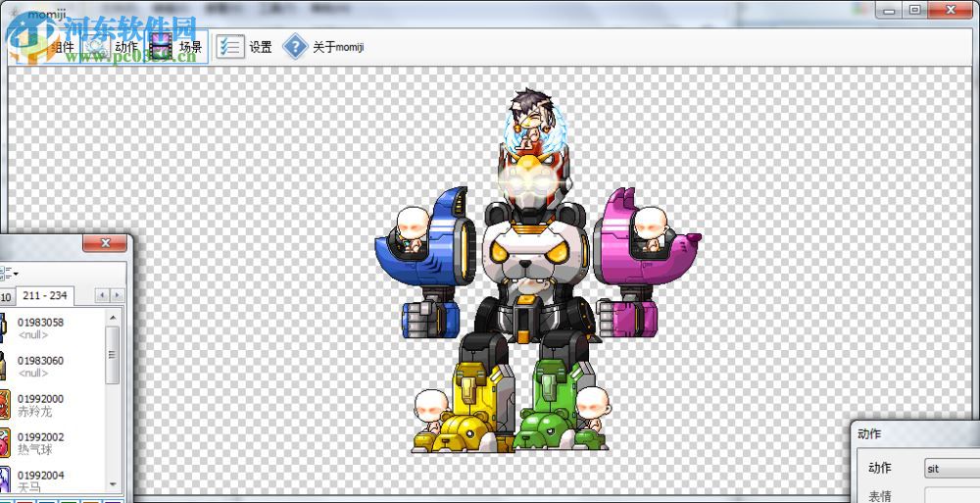Open 设置 (Settings) checklist icon

230,46
